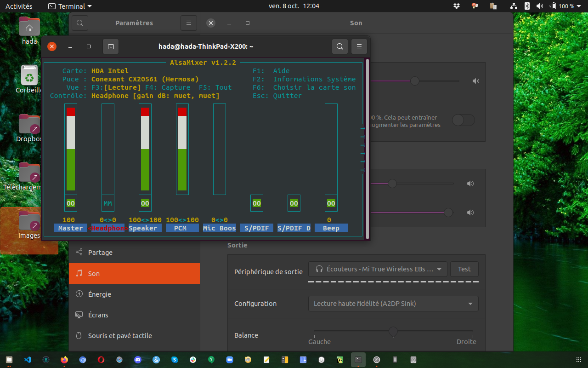Toggle the over-amplification switch
The width and height of the screenshot is (588, 368).
point(463,121)
